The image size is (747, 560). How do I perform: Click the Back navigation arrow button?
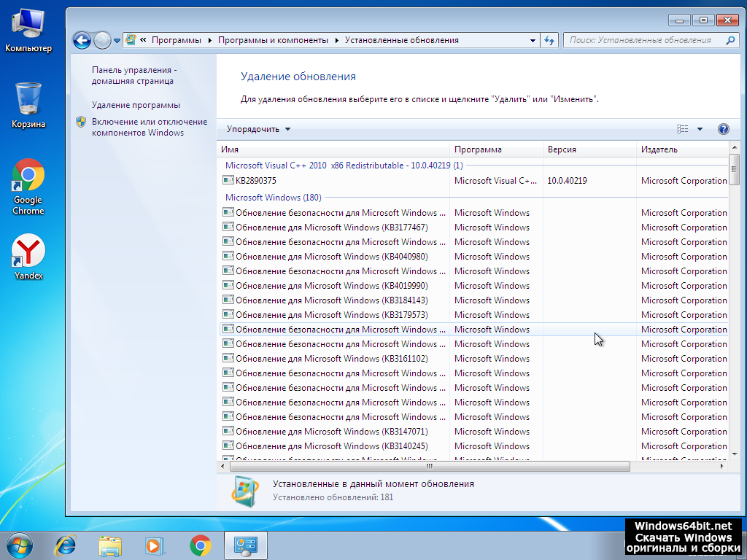tap(82, 41)
